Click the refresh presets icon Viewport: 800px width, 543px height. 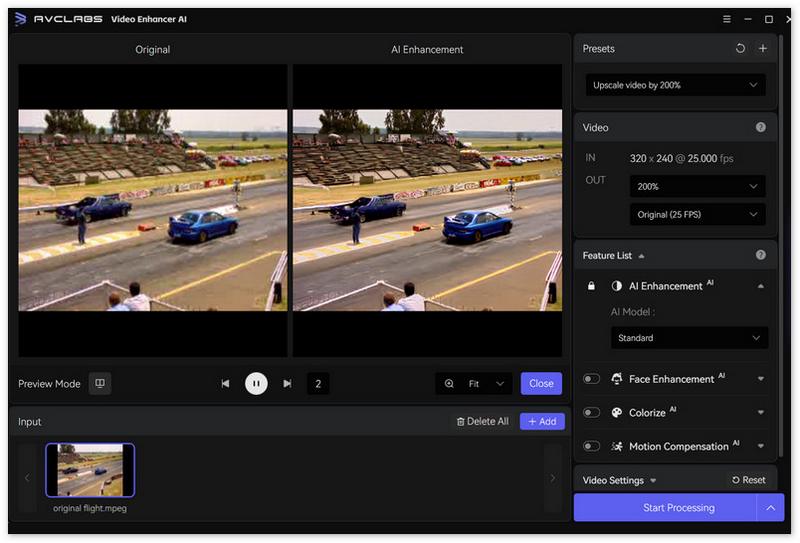click(x=740, y=48)
